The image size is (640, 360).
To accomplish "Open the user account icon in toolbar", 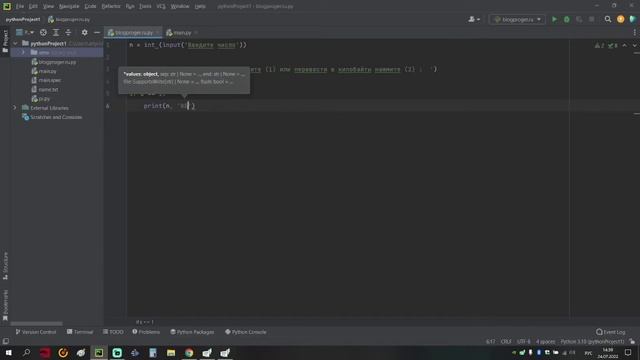I will click(473, 19).
